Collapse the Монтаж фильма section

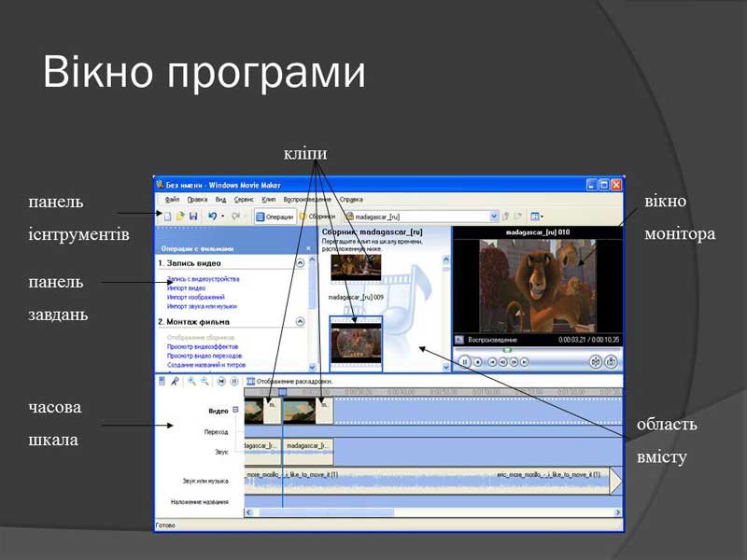300,321
